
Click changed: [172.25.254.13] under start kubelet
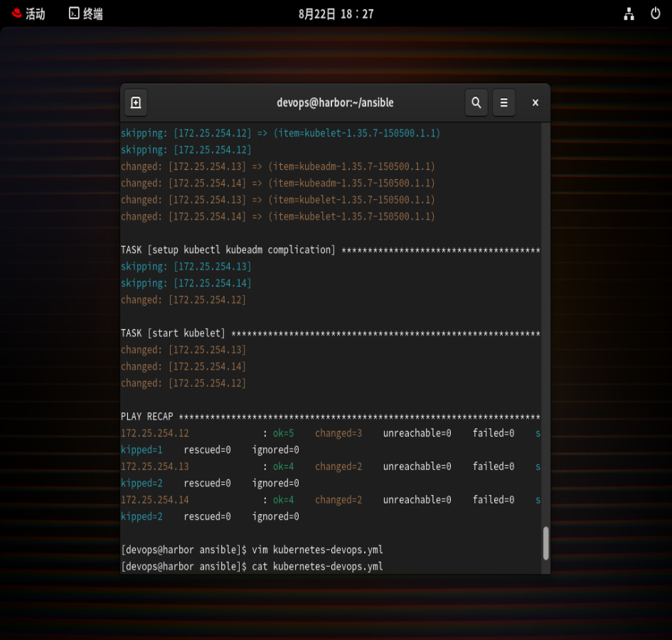183,350
